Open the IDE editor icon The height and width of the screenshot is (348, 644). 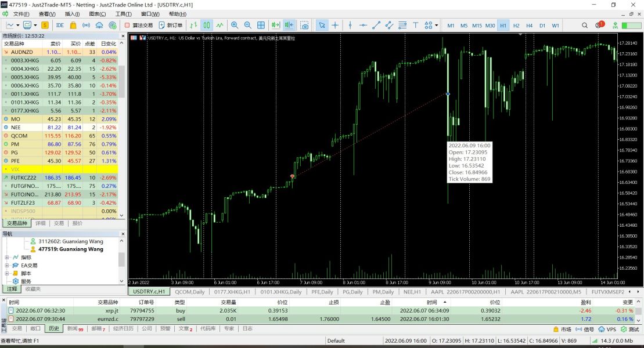click(x=60, y=26)
